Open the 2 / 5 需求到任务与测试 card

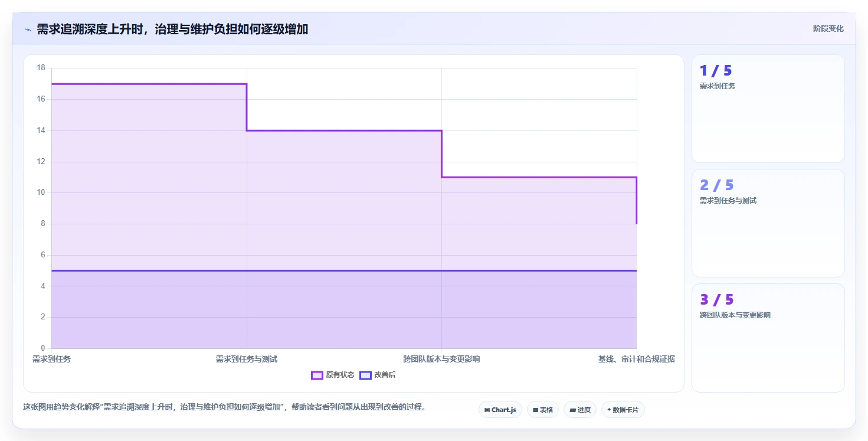click(768, 223)
